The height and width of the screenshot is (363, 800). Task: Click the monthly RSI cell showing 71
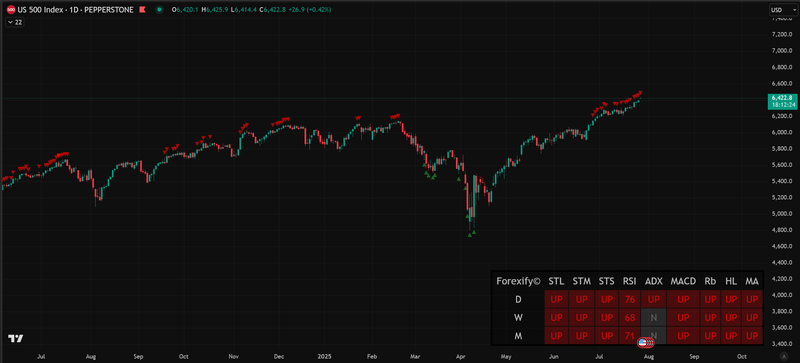(x=630, y=336)
